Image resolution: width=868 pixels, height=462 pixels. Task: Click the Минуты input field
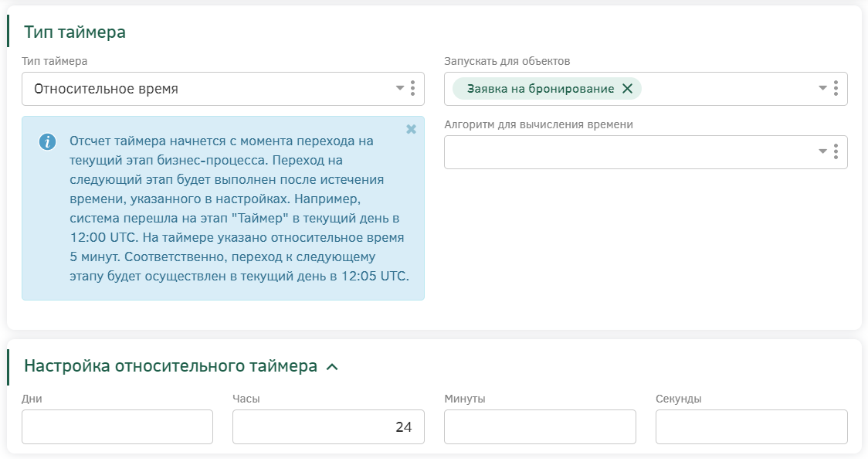tap(540, 426)
